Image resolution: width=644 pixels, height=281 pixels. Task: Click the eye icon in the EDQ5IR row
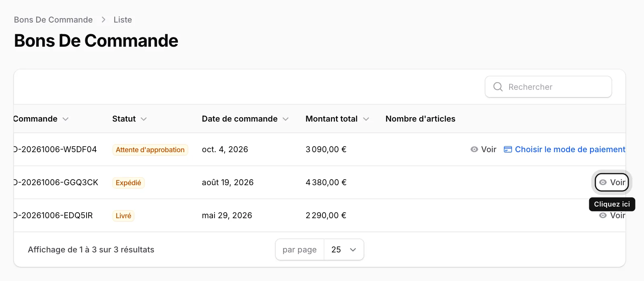click(603, 215)
